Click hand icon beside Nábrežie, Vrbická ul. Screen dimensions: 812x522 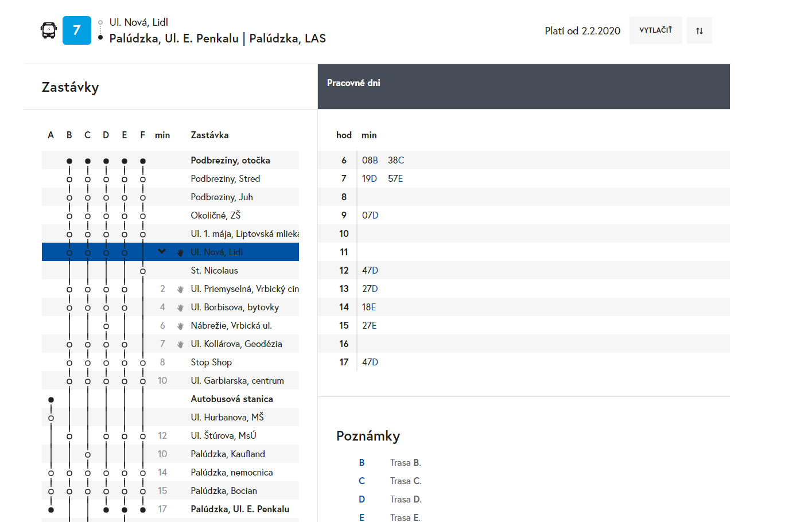[x=180, y=326]
